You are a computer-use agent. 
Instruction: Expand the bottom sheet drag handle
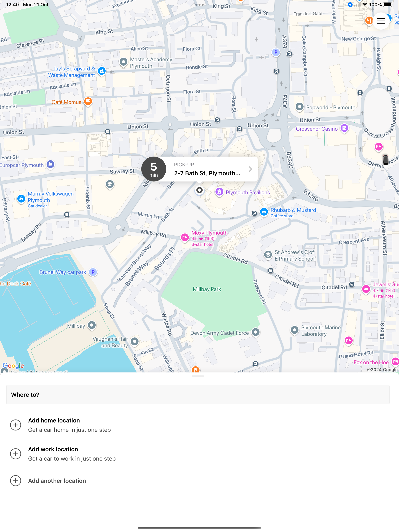pos(198,376)
